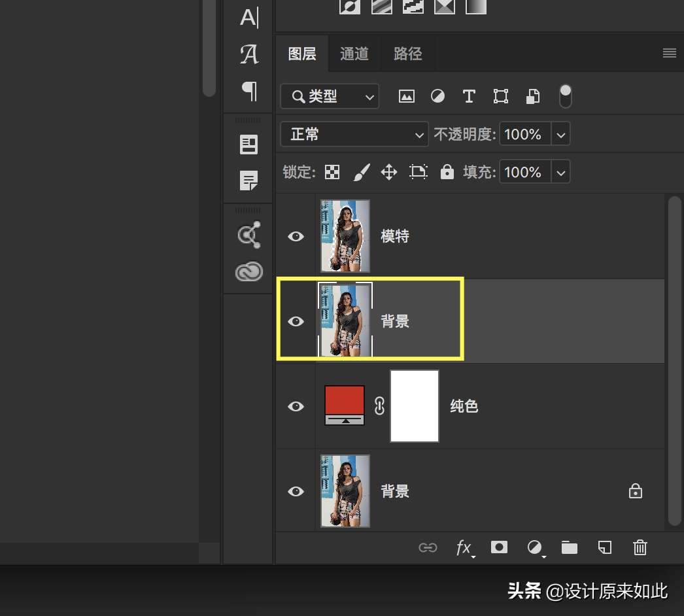Viewport: 684px width, 616px height.
Task: Click the 不透明度 opacity value field
Action: 525,134
